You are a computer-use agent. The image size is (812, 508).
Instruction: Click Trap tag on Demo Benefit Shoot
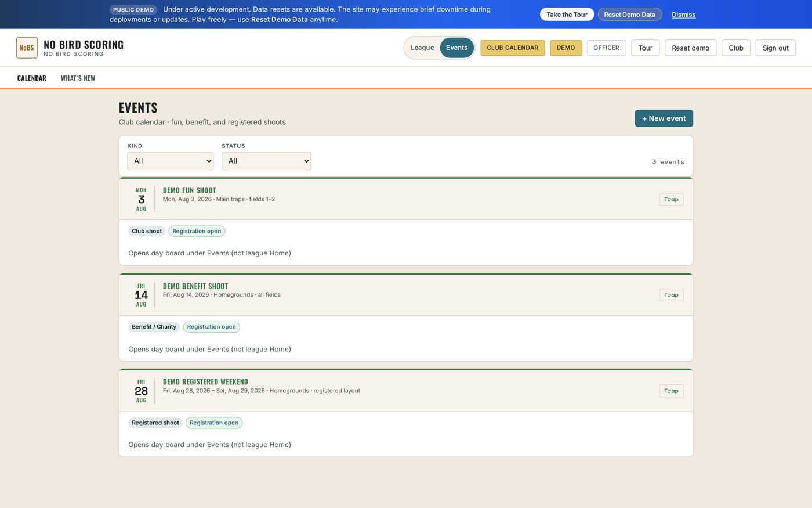pos(671,295)
